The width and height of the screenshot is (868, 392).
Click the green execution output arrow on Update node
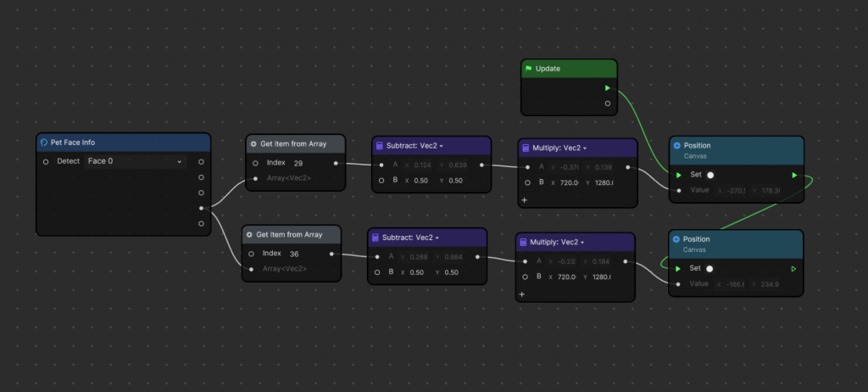(x=608, y=87)
